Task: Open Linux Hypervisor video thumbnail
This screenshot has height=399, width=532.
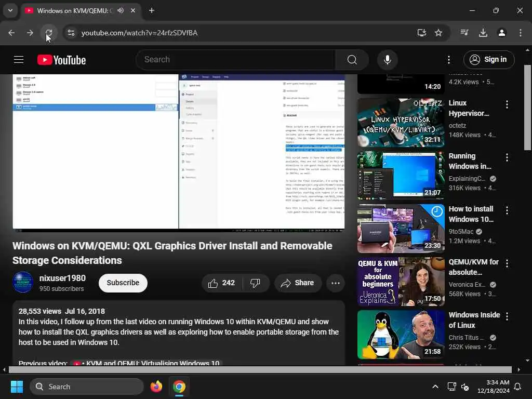Action: [401, 123]
